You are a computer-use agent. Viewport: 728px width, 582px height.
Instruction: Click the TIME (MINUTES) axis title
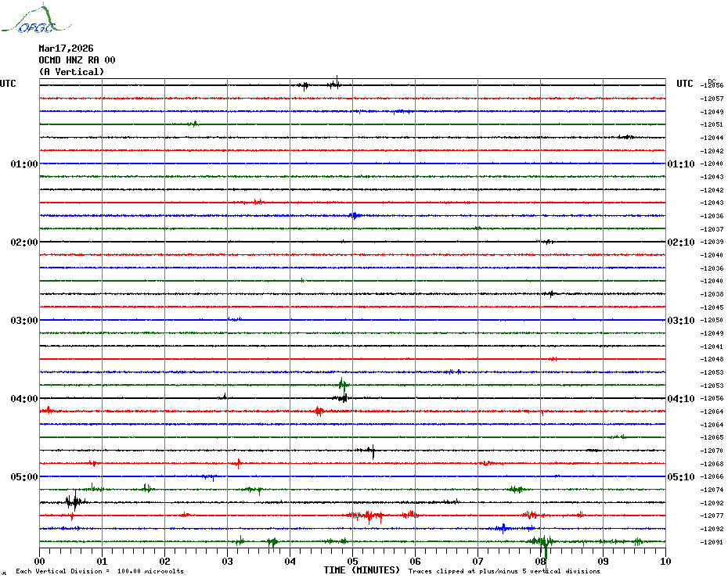point(362,570)
